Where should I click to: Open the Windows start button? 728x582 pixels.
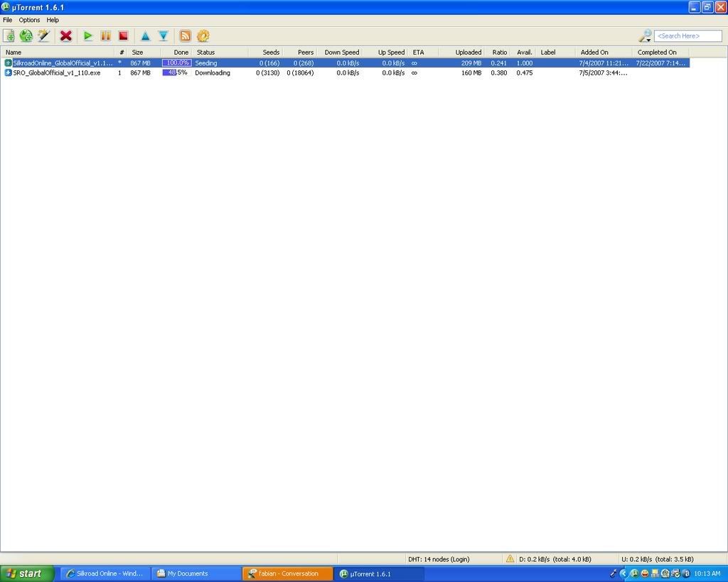[x=27, y=573]
